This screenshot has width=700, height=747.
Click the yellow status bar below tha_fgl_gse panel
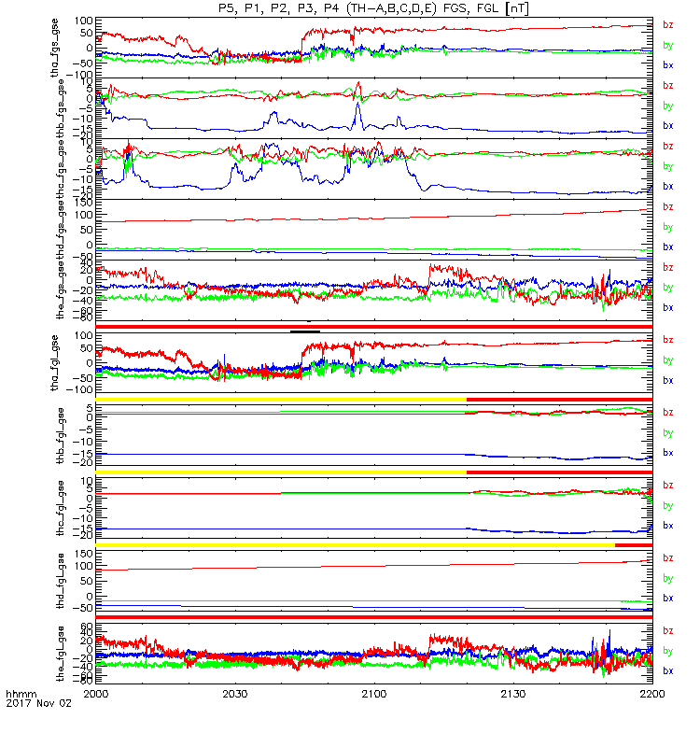point(281,400)
